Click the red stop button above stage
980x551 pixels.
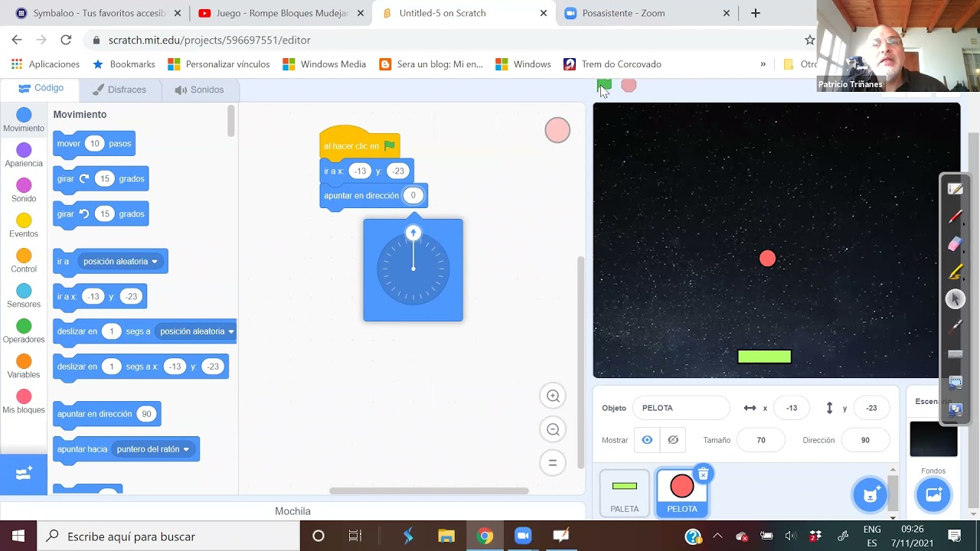(x=629, y=85)
